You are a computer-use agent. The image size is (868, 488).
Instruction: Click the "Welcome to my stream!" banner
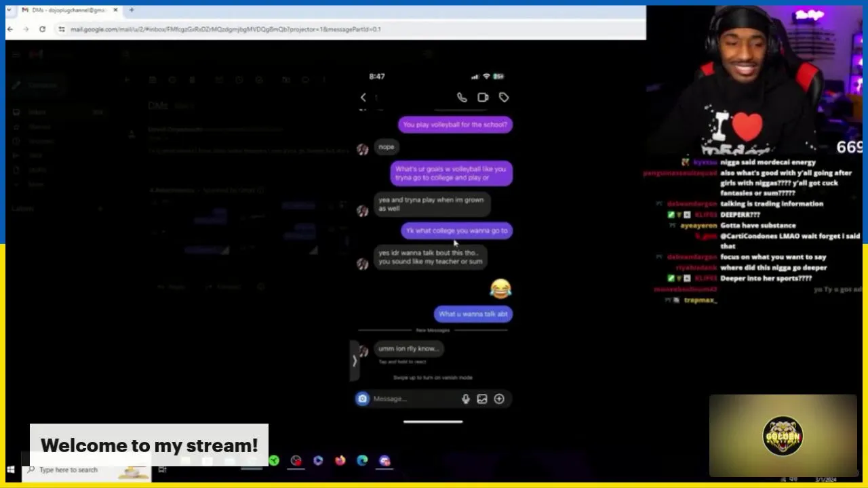point(149,445)
